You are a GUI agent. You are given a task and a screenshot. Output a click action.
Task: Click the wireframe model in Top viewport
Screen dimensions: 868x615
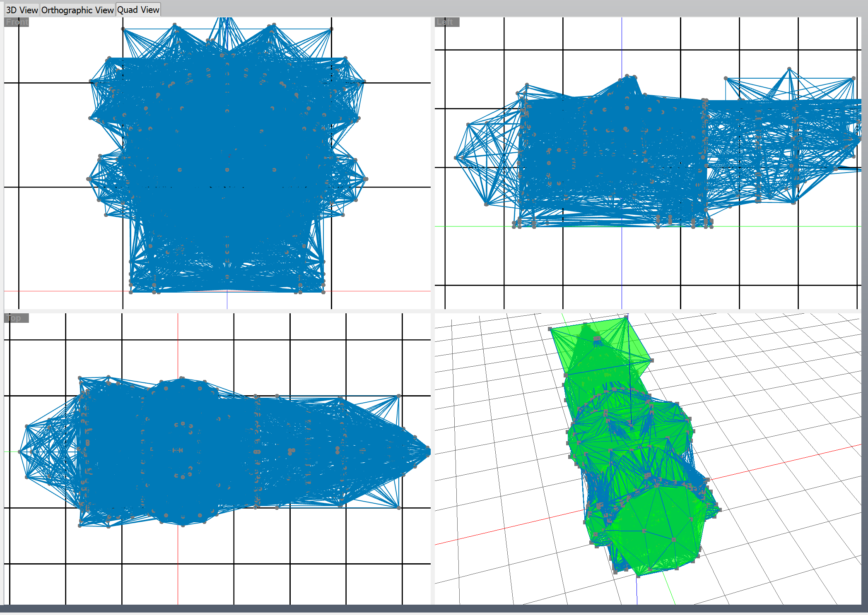[224, 451]
